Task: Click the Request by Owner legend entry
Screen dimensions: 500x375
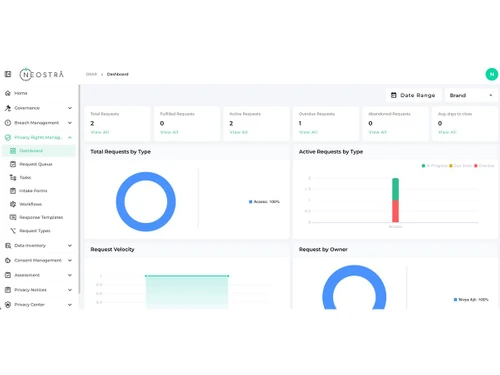Action: (x=471, y=300)
